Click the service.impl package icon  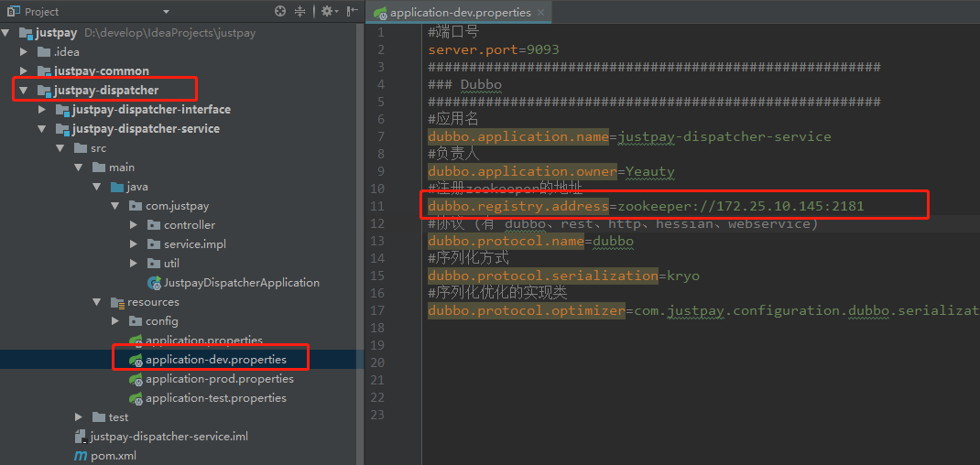(x=153, y=244)
